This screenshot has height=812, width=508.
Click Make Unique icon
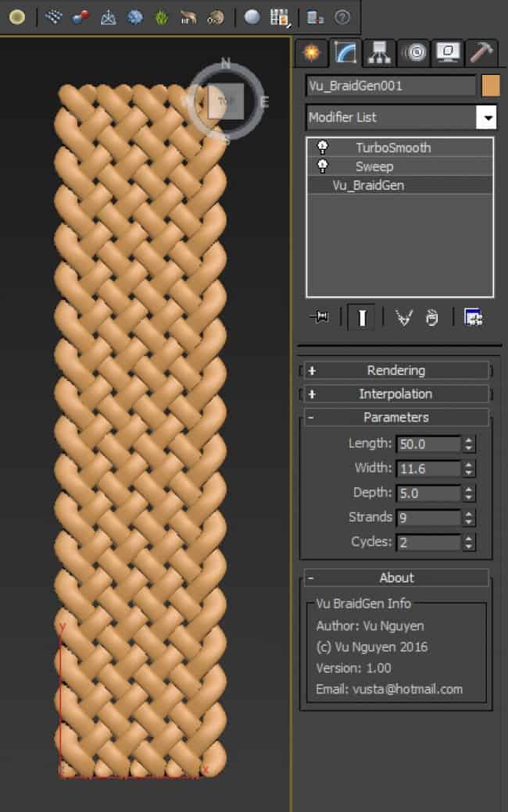click(x=403, y=317)
